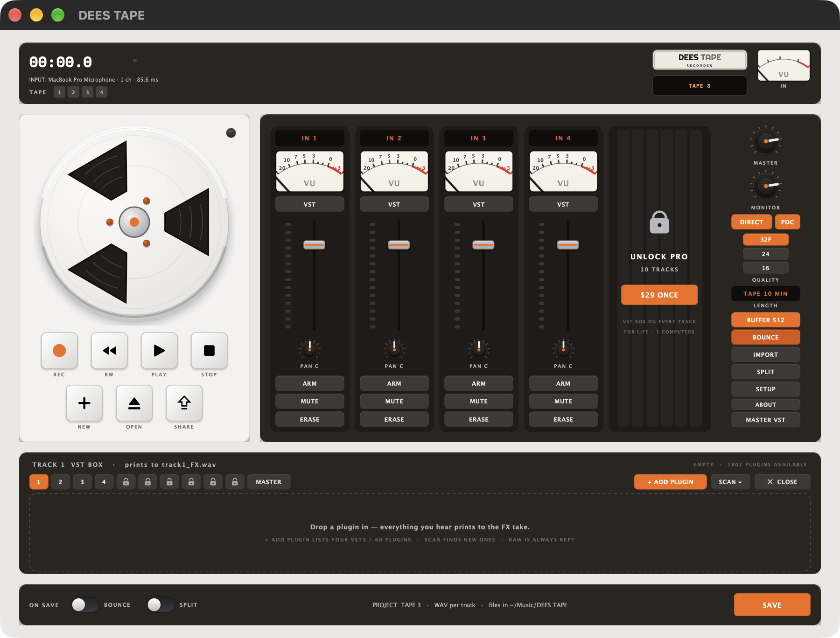840x638 pixels.
Task: Click the first locked track padlock in VST box
Action: [x=126, y=482]
